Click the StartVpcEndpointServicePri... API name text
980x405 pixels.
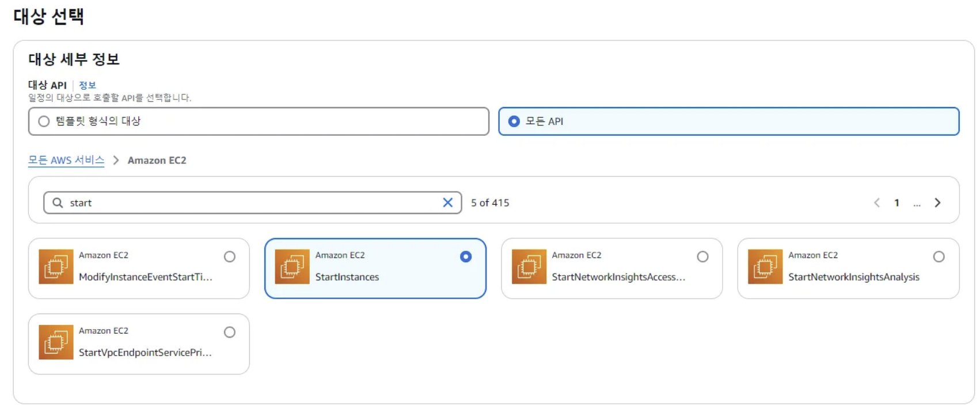[145, 352]
